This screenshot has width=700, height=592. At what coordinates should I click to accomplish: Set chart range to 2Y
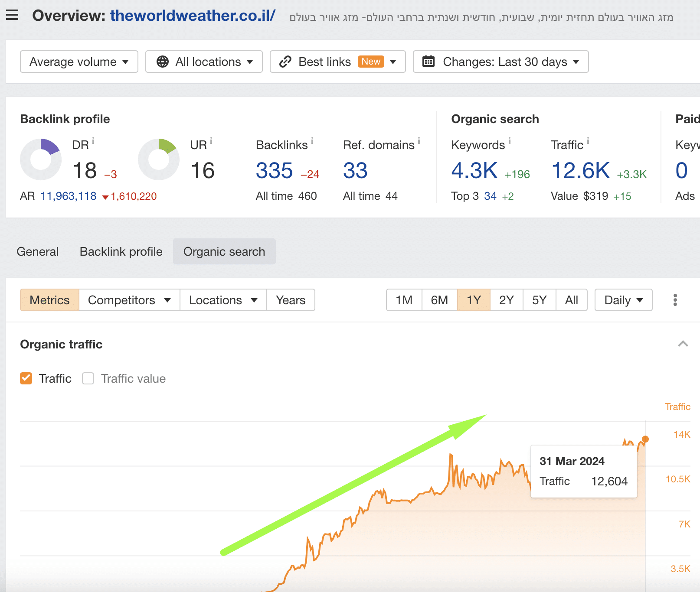[506, 300]
